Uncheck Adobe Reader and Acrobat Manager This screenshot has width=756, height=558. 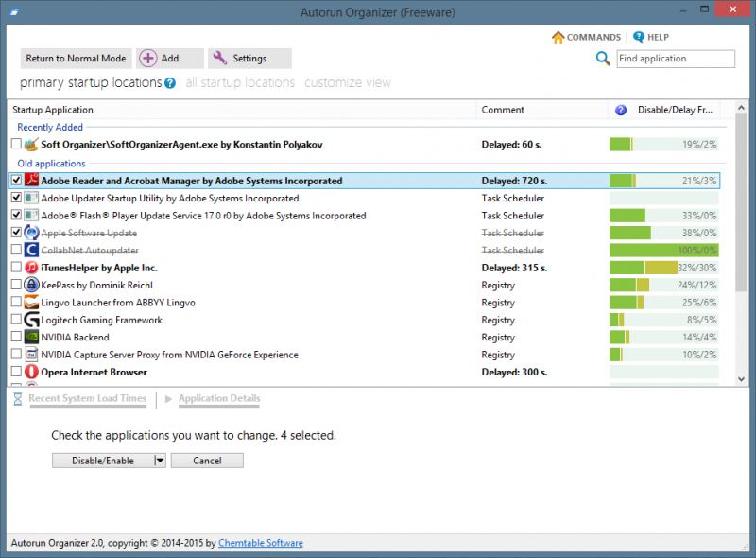tap(16, 180)
